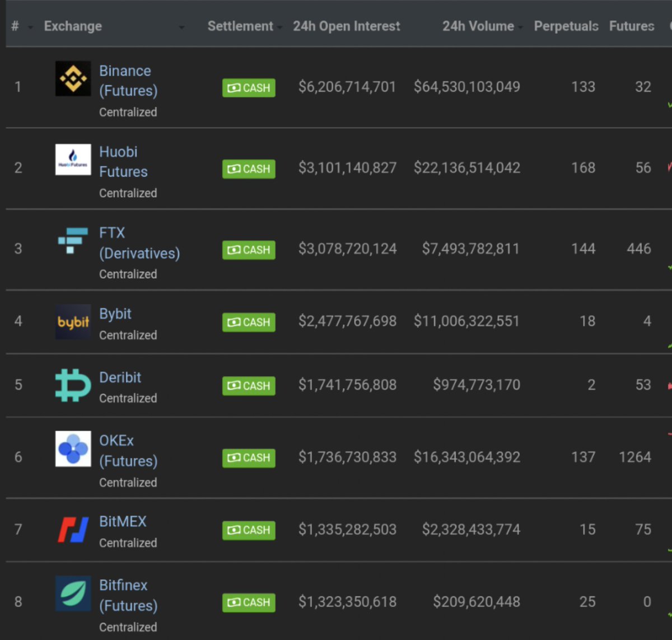Open the Bybit exchange link
The height and width of the screenshot is (640, 672).
[115, 314]
